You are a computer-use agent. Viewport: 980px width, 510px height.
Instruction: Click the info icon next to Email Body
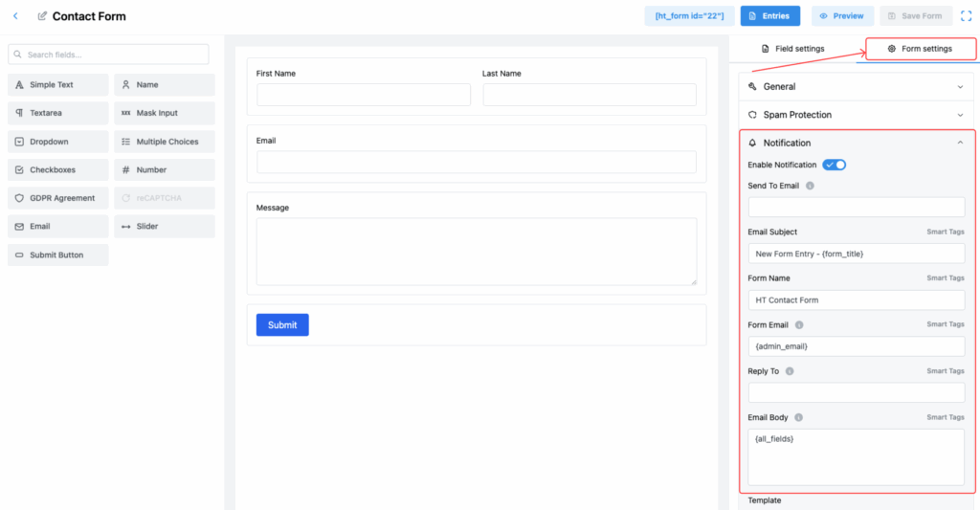point(799,417)
